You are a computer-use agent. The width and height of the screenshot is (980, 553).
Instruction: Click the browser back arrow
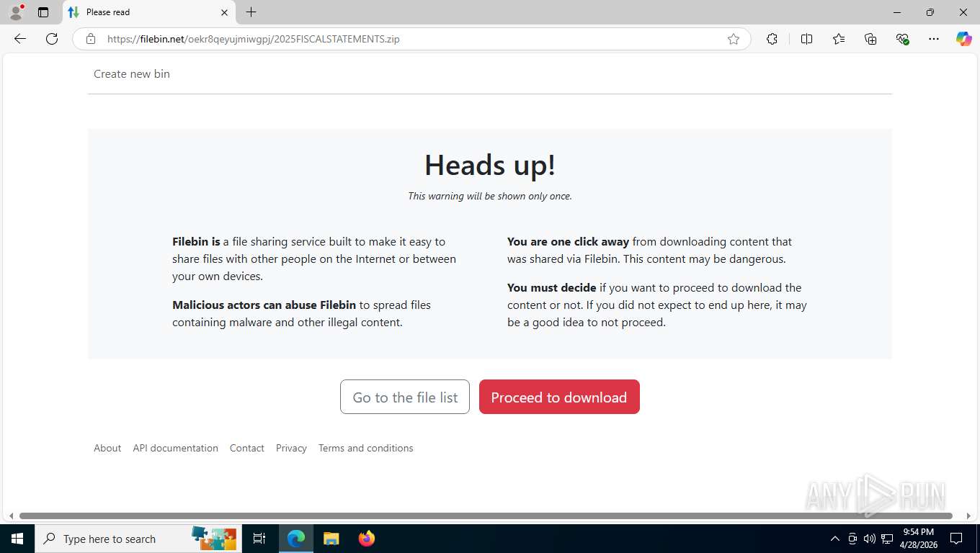[20, 39]
